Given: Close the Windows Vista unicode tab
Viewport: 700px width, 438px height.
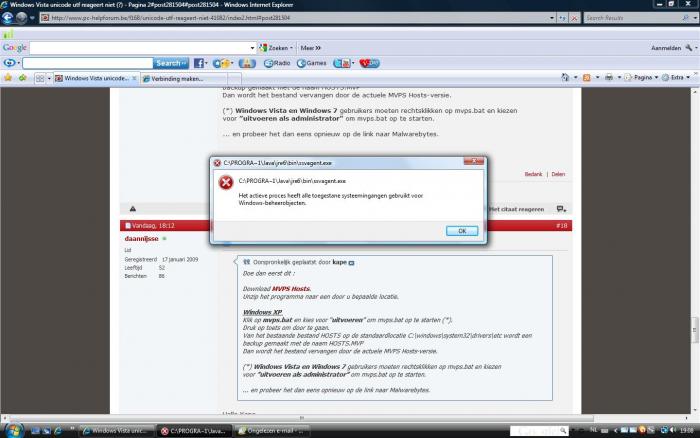Looking at the screenshot, I should tap(134, 78).
